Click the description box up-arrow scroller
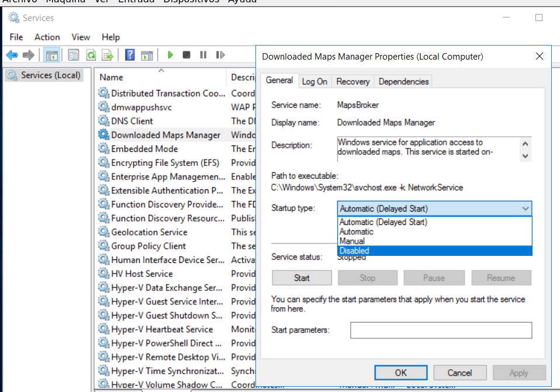Image resolution: width=560 pixels, height=392 pixels. (525, 144)
